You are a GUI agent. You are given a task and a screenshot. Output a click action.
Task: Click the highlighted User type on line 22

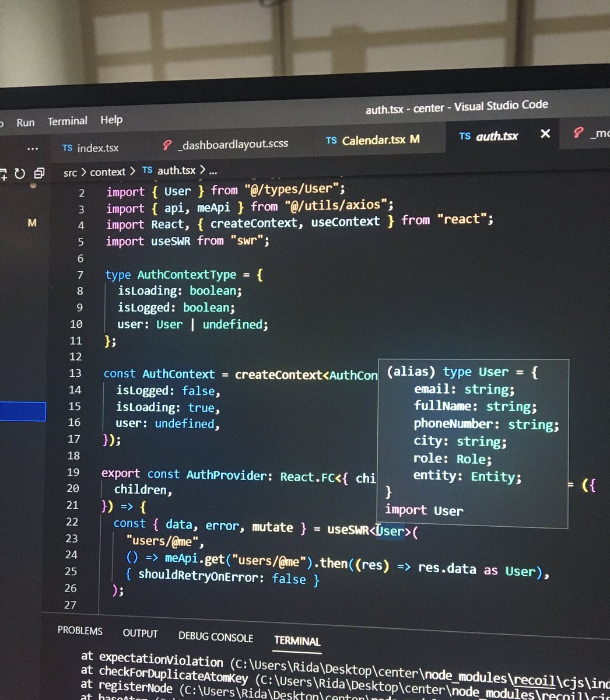[x=390, y=531]
